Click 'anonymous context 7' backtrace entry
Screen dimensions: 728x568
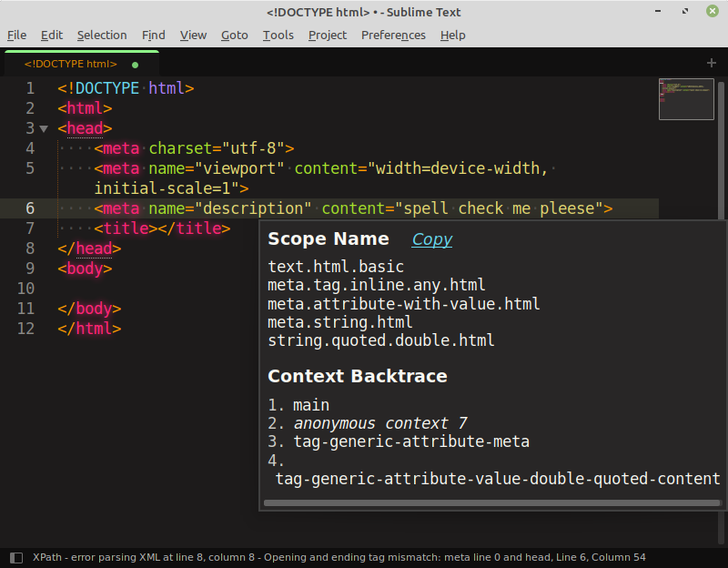point(380,423)
